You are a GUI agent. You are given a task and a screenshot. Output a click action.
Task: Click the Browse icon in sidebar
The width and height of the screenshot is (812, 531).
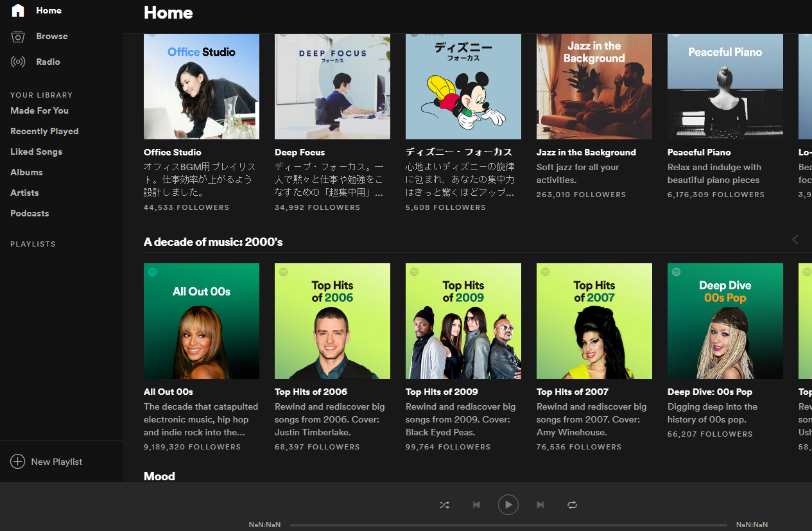click(18, 36)
